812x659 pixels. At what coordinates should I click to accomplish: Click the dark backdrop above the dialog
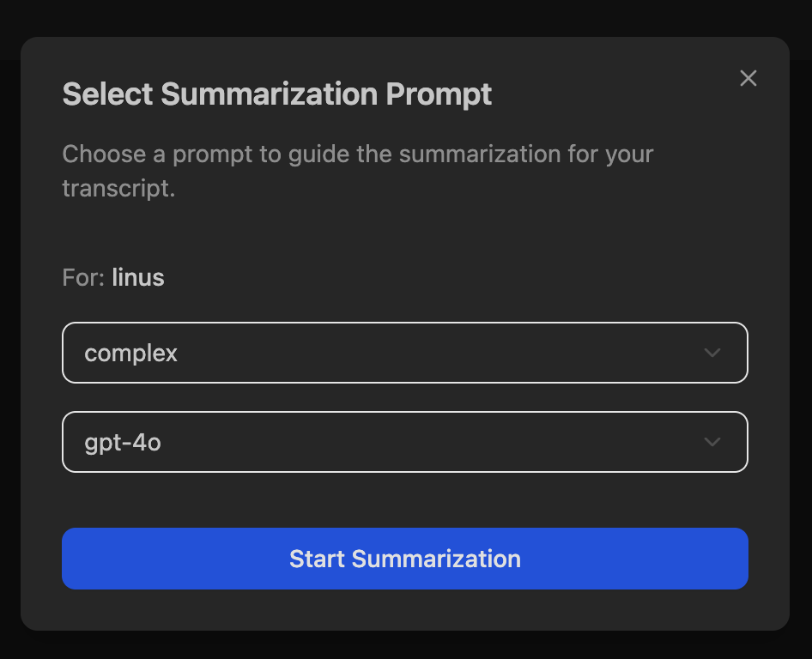coord(405,18)
